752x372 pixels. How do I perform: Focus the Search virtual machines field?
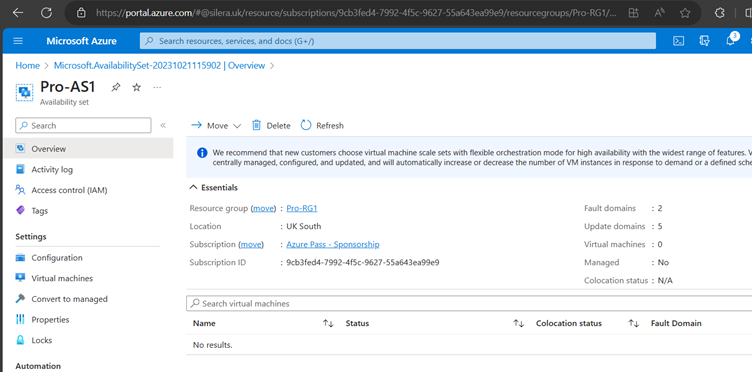[469, 303]
